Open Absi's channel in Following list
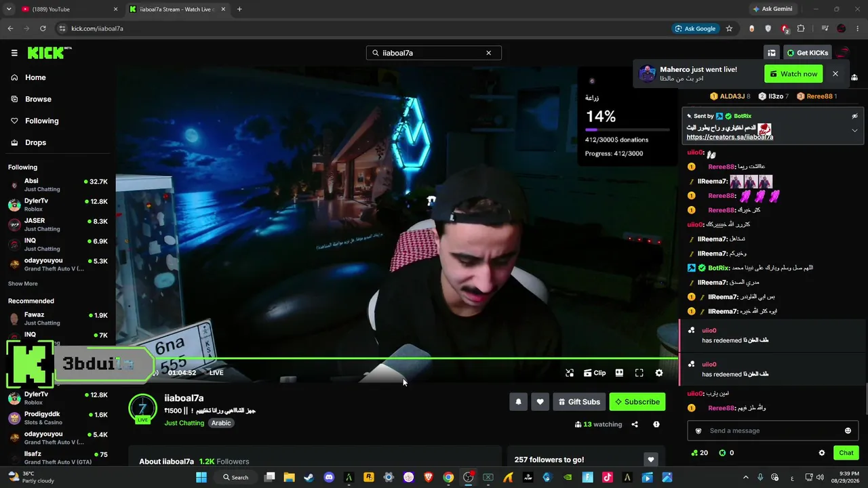This screenshot has width=868, height=488. 58,185
